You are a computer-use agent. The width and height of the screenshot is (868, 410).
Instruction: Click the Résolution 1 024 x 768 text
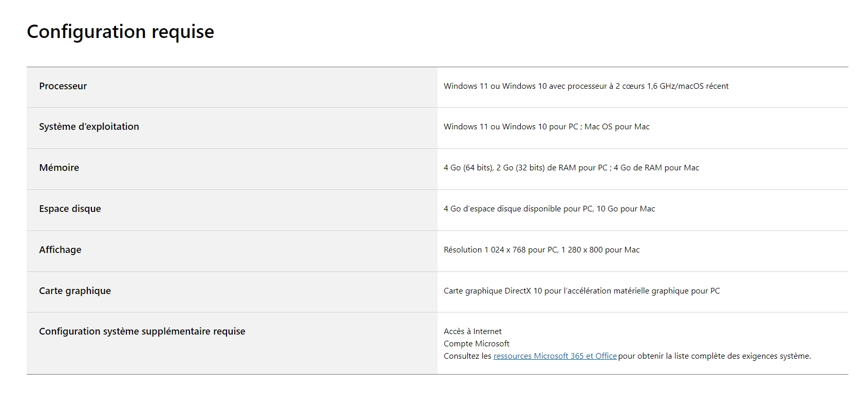[485, 250]
